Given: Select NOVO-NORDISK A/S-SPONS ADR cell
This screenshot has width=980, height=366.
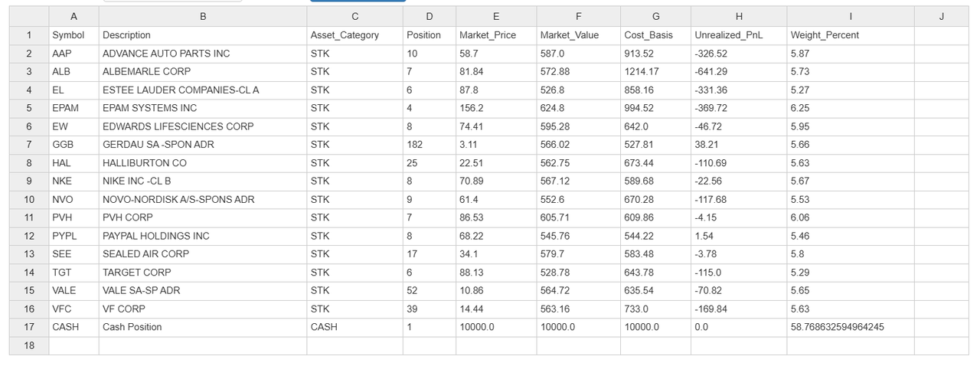Looking at the screenshot, I should [x=203, y=200].
